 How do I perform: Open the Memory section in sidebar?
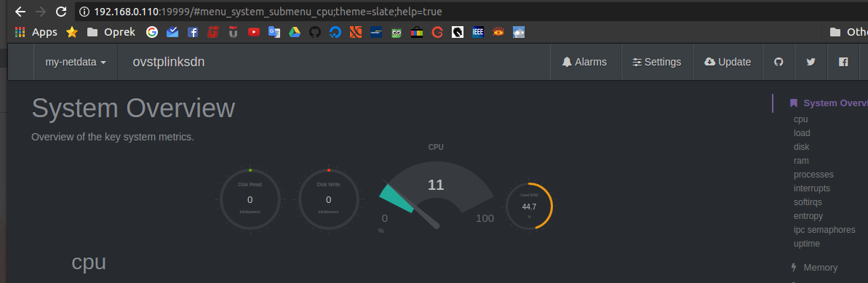click(x=814, y=268)
